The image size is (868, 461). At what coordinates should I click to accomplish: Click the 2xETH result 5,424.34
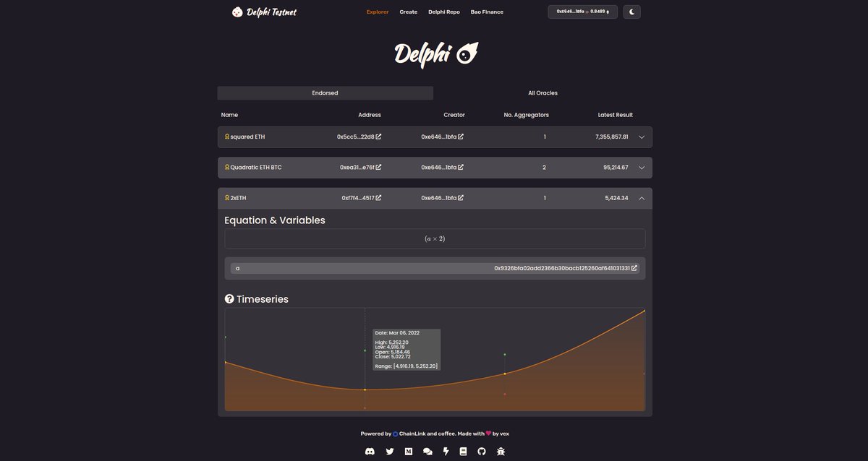[x=617, y=197]
